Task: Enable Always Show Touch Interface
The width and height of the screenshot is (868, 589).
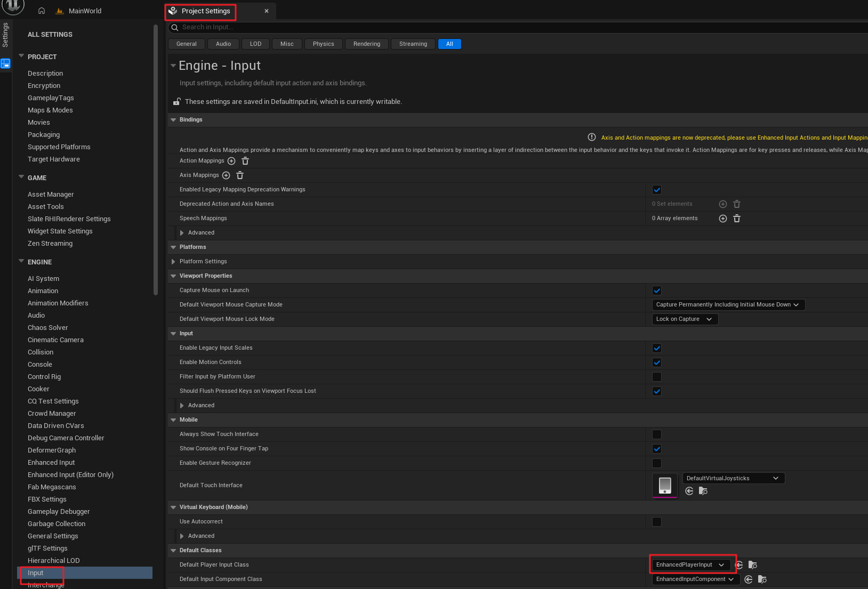Action: pyautogui.click(x=657, y=434)
